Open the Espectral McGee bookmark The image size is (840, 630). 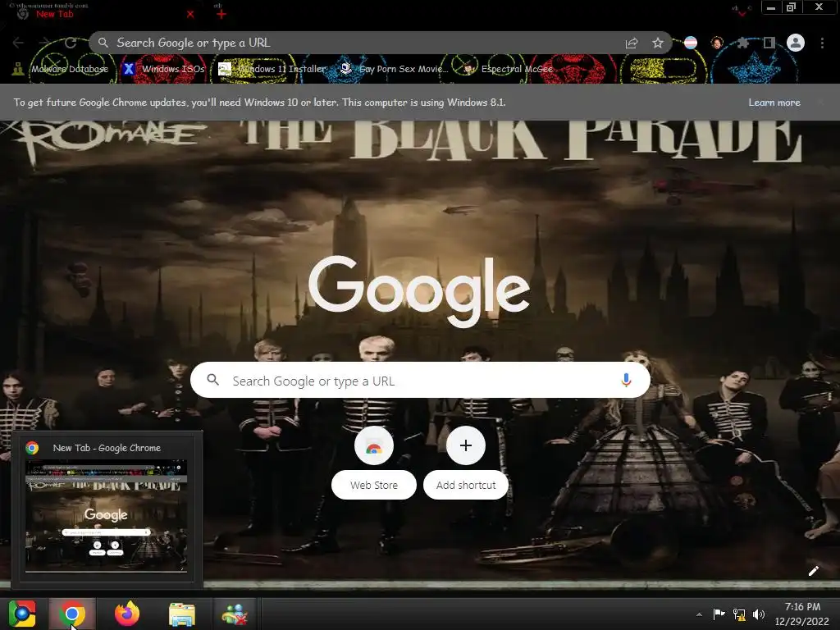click(508, 69)
